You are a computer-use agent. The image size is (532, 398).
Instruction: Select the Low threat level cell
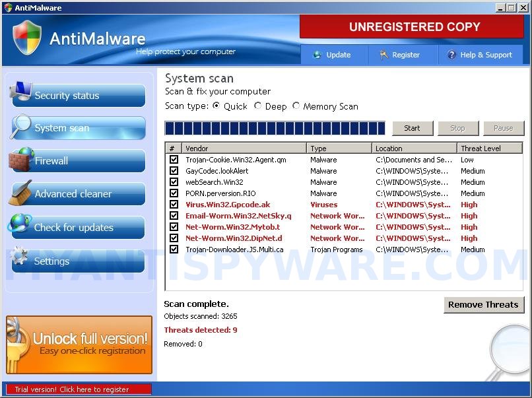(x=467, y=160)
